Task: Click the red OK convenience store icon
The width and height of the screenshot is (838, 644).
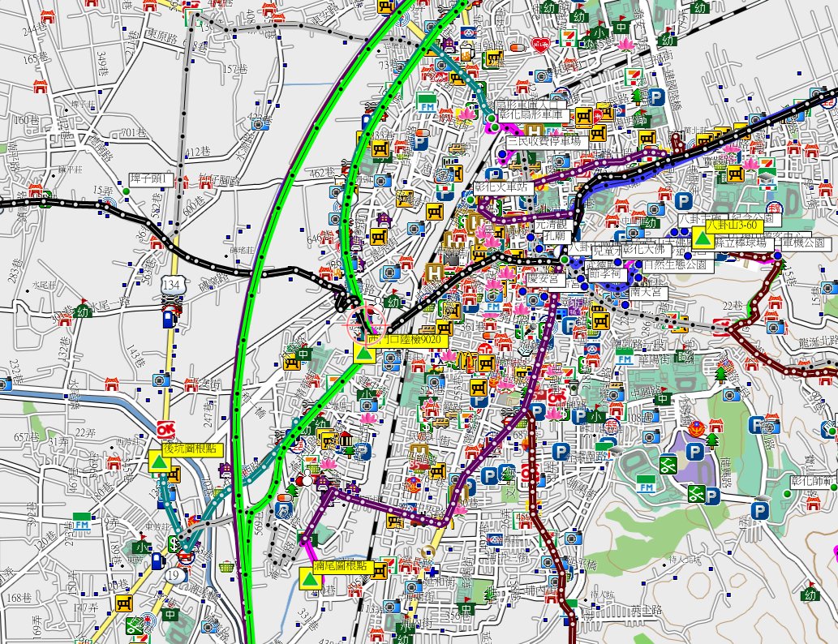Action: click(x=167, y=429)
